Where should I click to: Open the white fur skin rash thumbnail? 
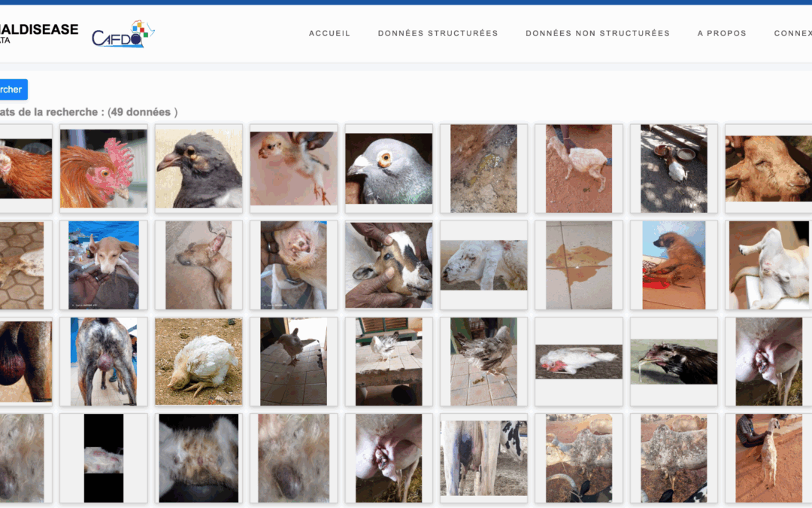click(198, 458)
